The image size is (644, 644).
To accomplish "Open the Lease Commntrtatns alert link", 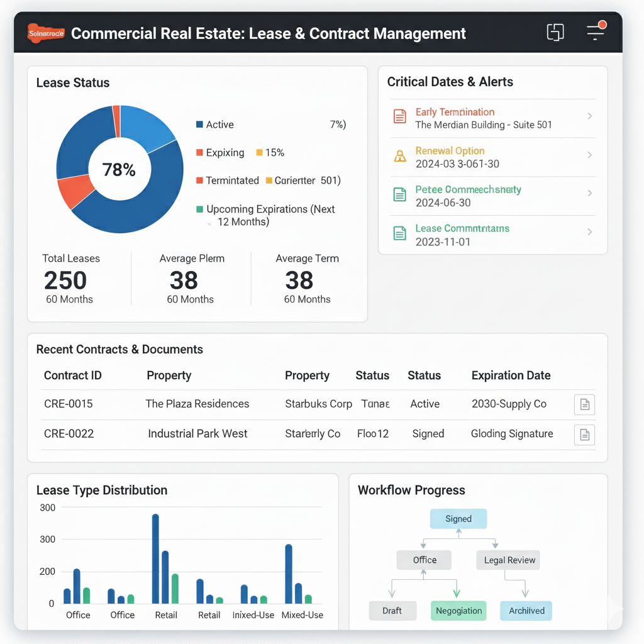I will point(462,228).
